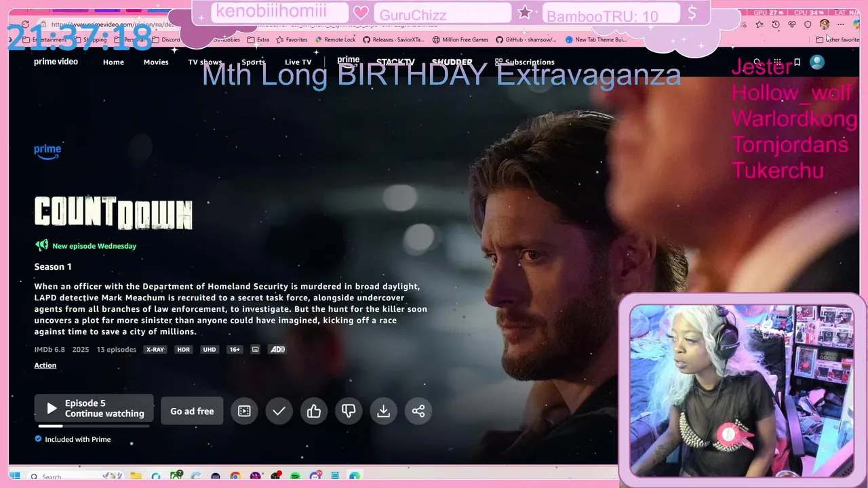Open the browser three-dots settings menu
The height and width of the screenshot is (488, 868).
pyautogui.click(x=841, y=24)
